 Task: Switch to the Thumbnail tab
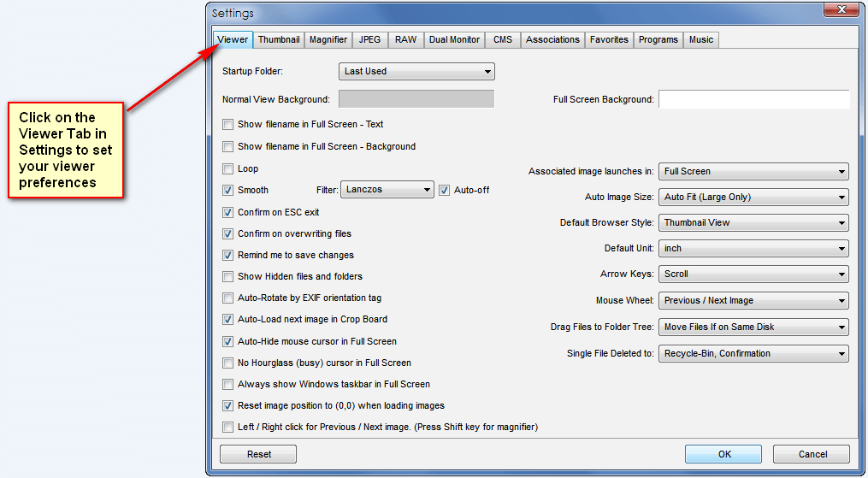click(x=279, y=39)
